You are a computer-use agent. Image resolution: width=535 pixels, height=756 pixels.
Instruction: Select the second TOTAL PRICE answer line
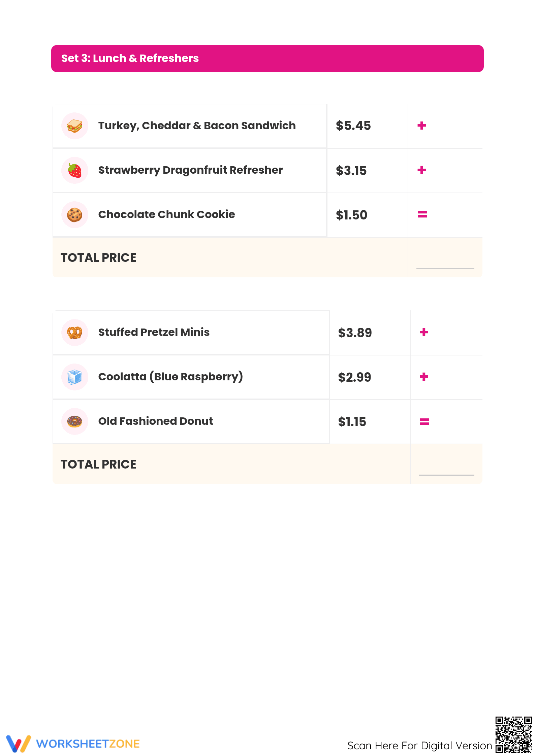click(446, 475)
